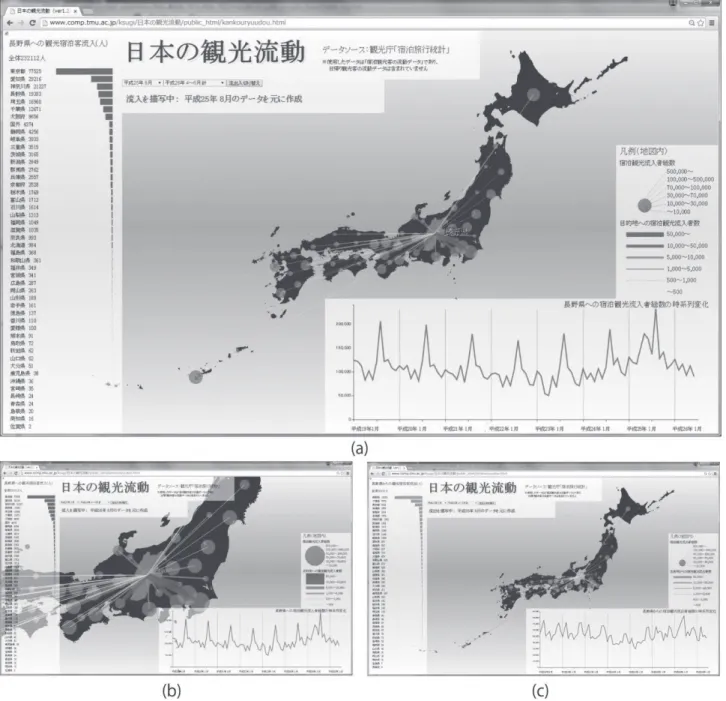Viewport: 726px width, 701px height.
Task: Select the 埼玉県 row in window (a) list
Action: point(61,101)
